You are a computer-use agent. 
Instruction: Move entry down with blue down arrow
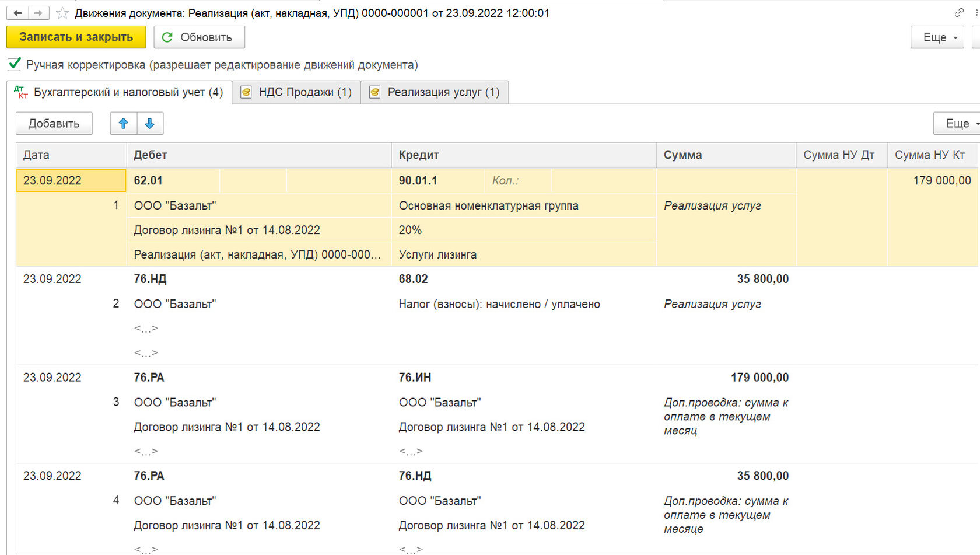150,123
